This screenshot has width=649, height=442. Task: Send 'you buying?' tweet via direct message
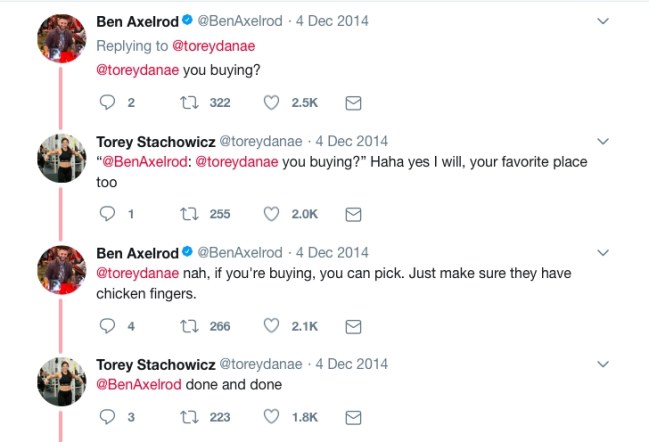[x=352, y=102]
